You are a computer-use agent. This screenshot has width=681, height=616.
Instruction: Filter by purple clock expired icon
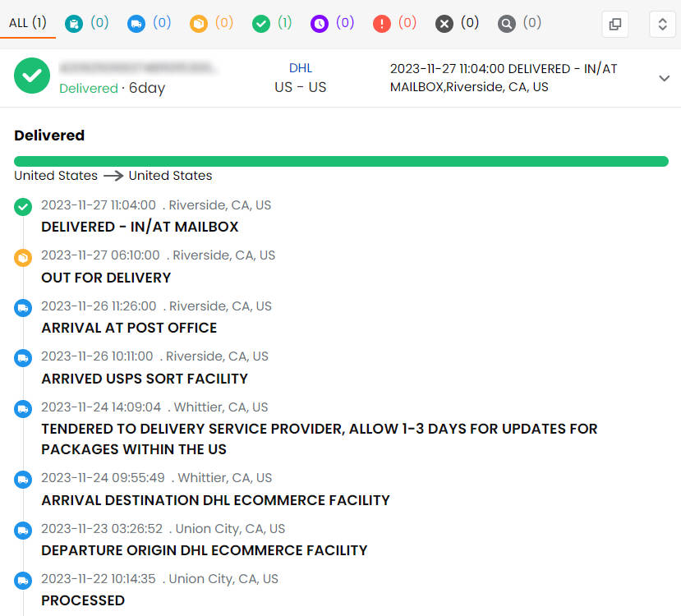320,24
